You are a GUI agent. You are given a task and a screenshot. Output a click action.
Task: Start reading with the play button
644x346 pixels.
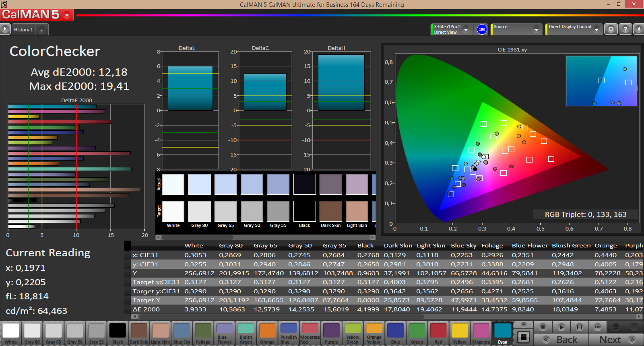point(561,327)
